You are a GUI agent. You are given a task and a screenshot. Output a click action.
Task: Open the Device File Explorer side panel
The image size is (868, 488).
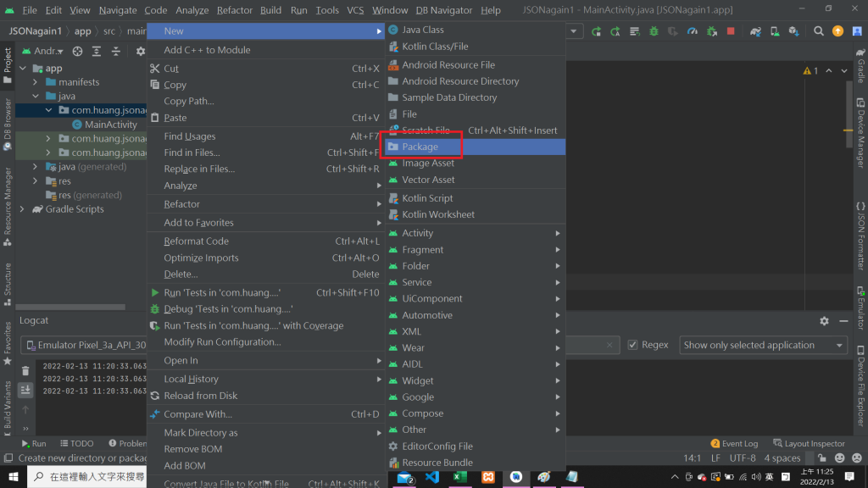point(861,386)
